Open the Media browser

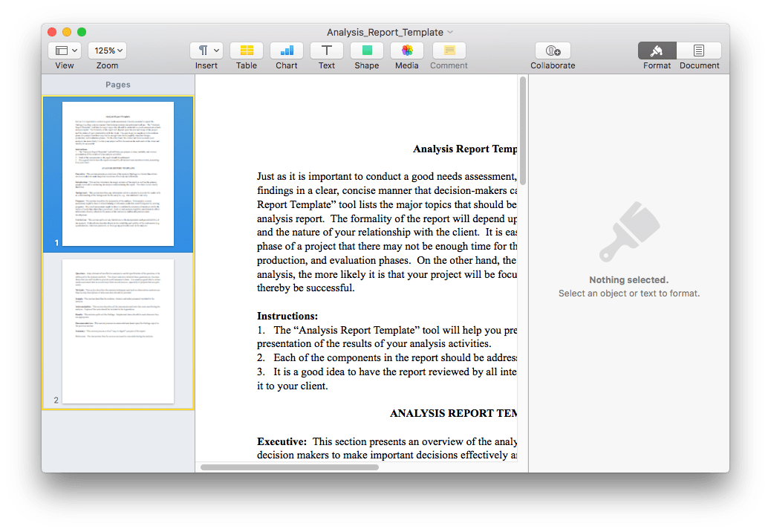click(406, 51)
